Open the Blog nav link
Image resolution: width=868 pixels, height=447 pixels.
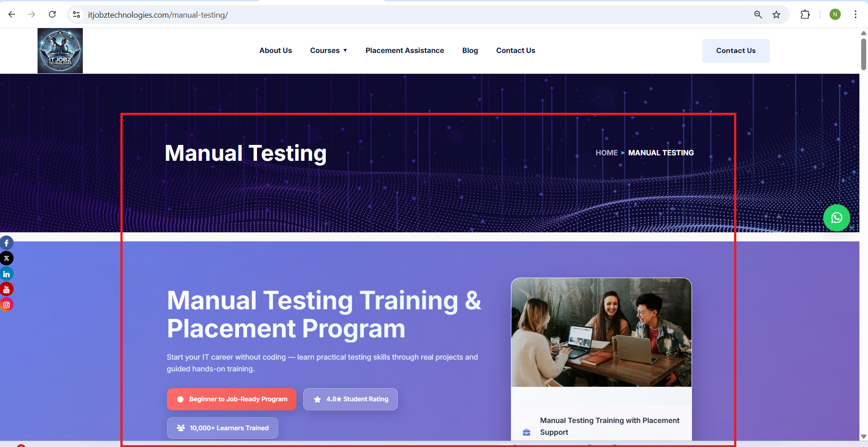(x=470, y=51)
